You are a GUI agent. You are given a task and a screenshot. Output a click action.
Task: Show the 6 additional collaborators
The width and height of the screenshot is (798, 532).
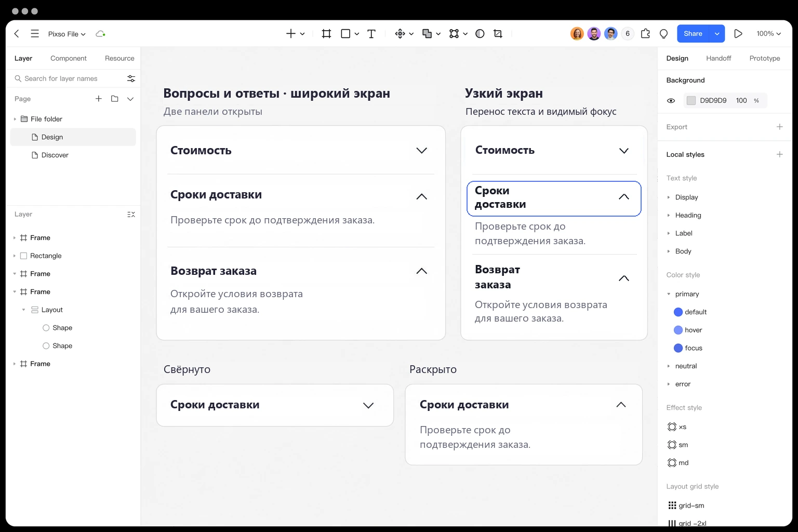click(x=628, y=34)
